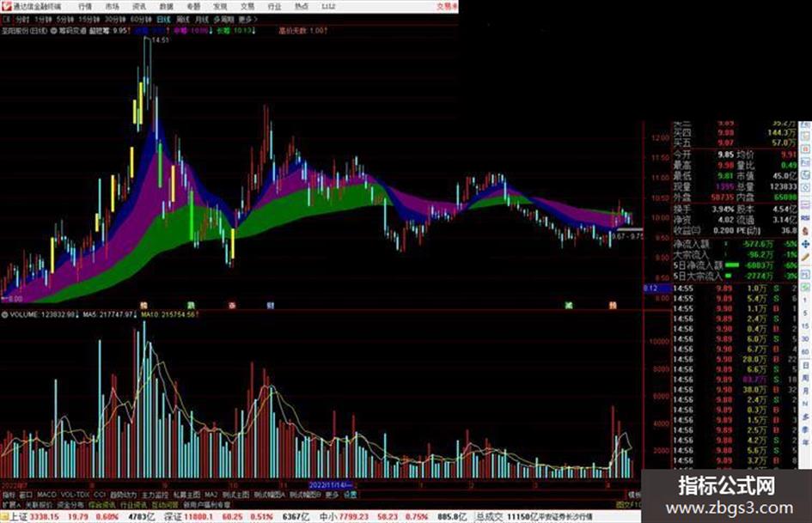812x523 pixels.
Task: Open the 行情 menu
Action: point(85,6)
